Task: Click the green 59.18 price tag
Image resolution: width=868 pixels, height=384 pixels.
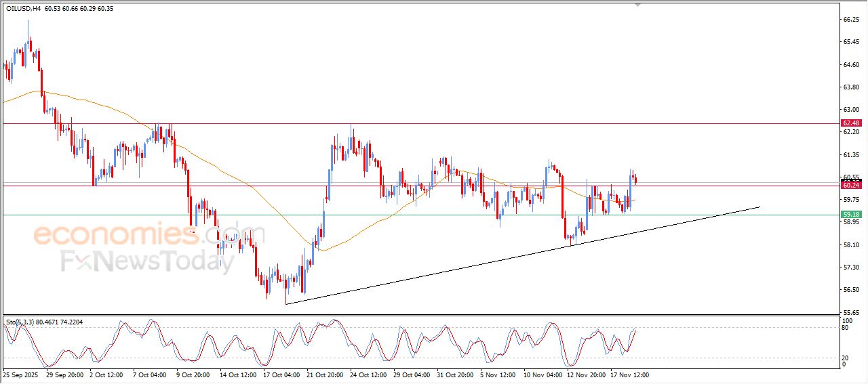Action: (851, 215)
